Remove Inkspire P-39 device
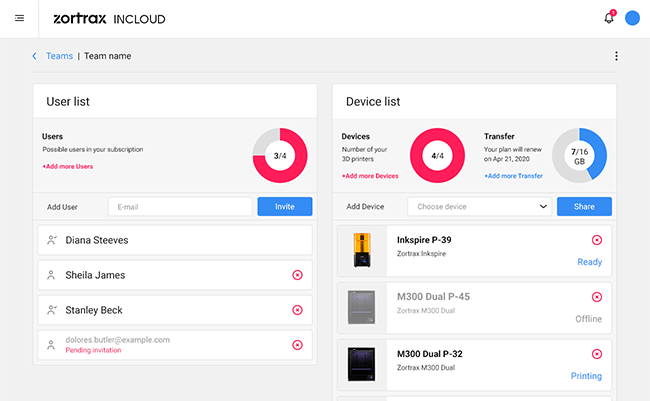Screen dimensions: 650x401 click(597, 240)
